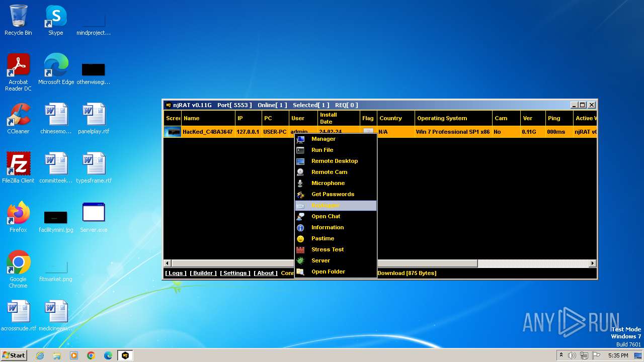Select Stress Test menu entry
The width and height of the screenshot is (644, 362).
pyautogui.click(x=336, y=249)
